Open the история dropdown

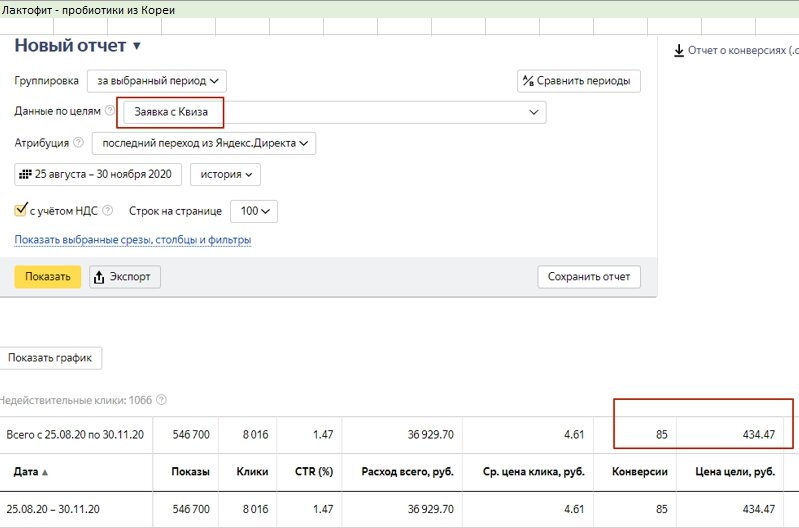[x=225, y=174]
